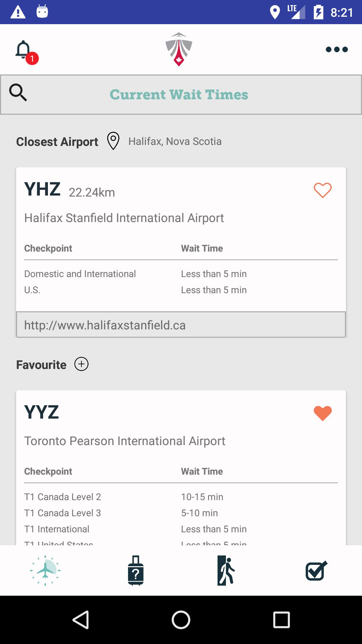
Task: Add a favourite airport with plus icon
Action: [81, 364]
